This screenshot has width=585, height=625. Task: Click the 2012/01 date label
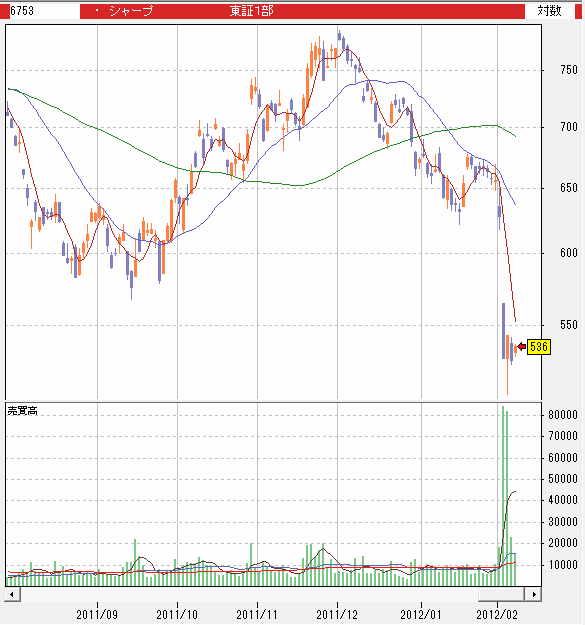(421, 615)
